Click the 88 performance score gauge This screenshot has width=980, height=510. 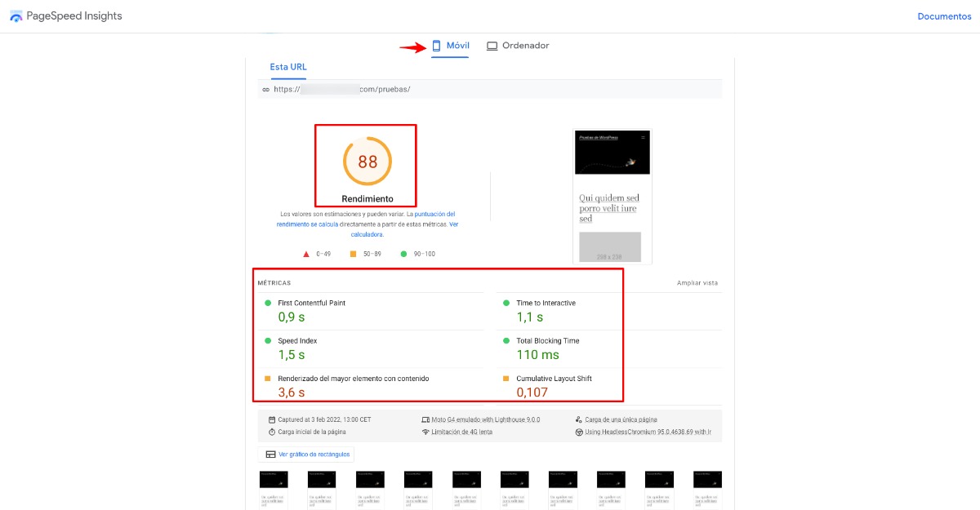(367, 162)
